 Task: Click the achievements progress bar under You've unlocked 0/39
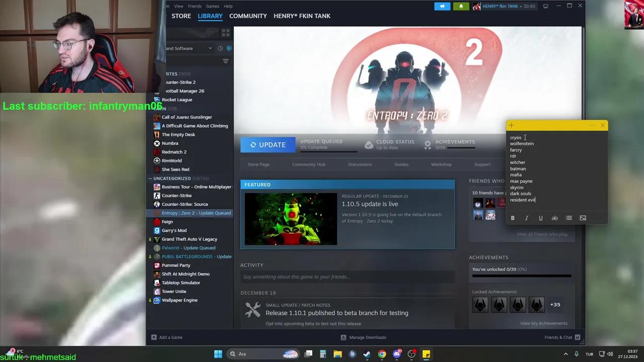tap(522, 276)
